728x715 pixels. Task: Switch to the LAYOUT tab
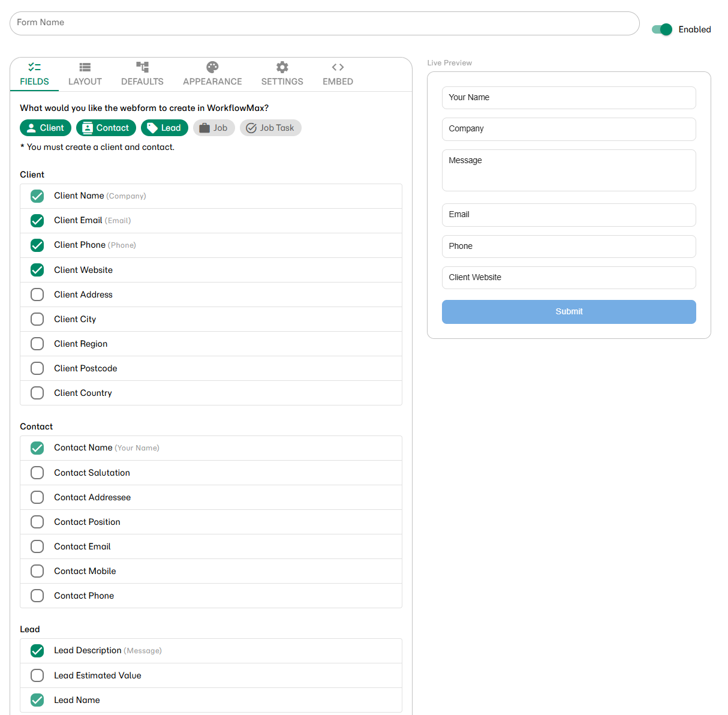point(85,73)
